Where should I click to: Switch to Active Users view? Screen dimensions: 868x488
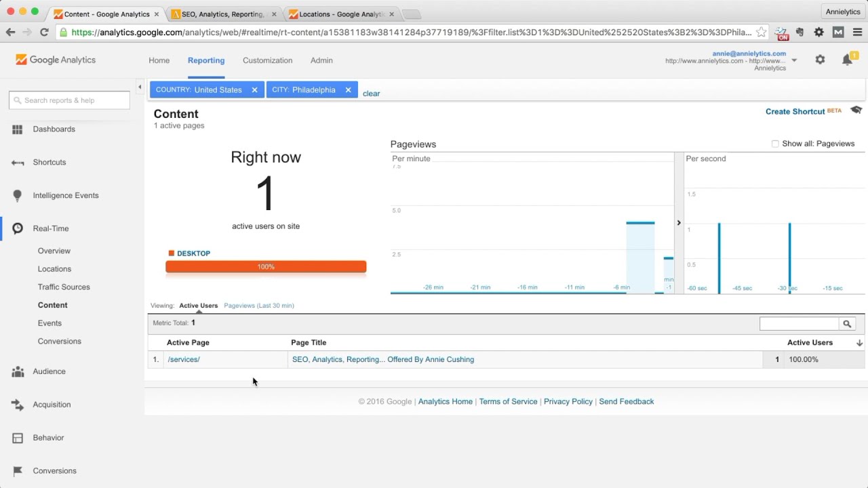pyautogui.click(x=199, y=306)
